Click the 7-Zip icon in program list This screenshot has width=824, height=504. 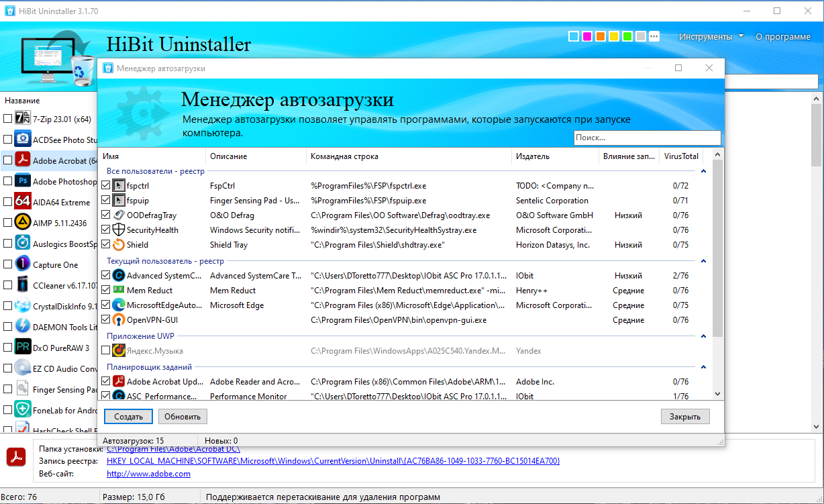click(23, 119)
